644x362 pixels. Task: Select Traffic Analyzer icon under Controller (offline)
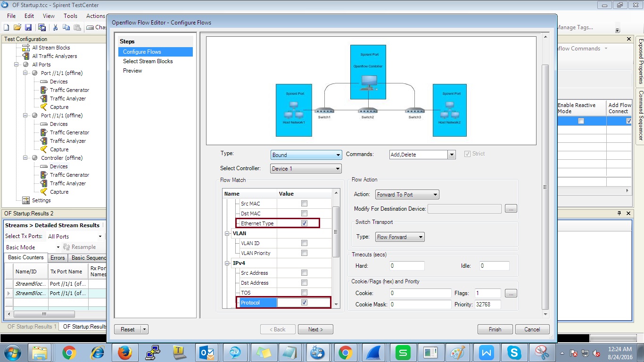point(44,183)
